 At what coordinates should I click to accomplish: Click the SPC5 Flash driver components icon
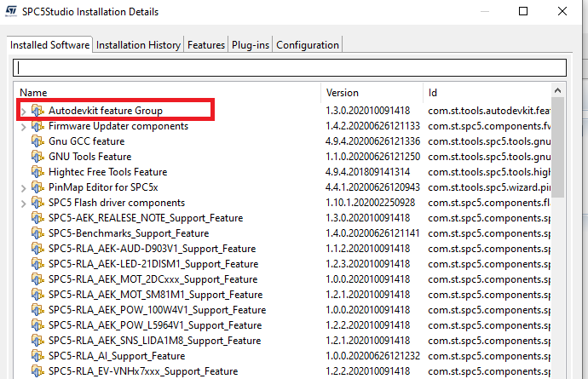pos(37,203)
